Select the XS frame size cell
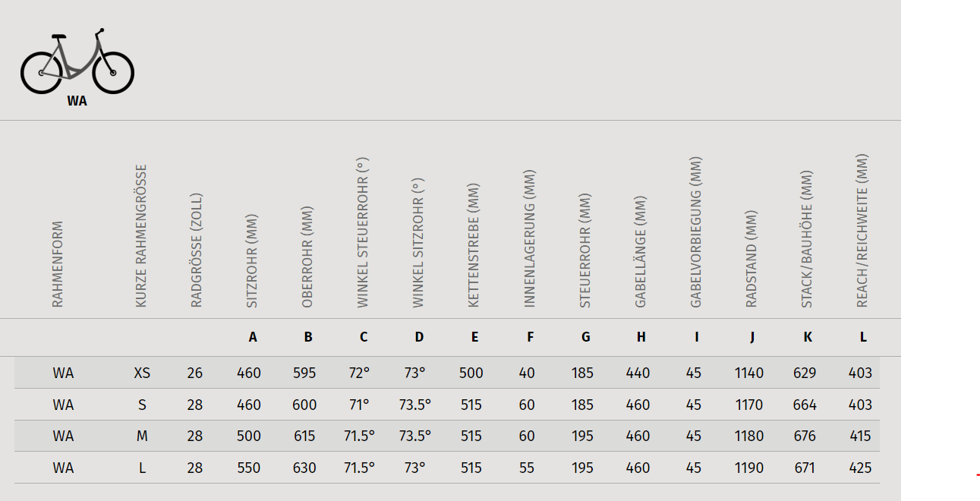Image resolution: width=980 pixels, height=501 pixels. [x=142, y=373]
